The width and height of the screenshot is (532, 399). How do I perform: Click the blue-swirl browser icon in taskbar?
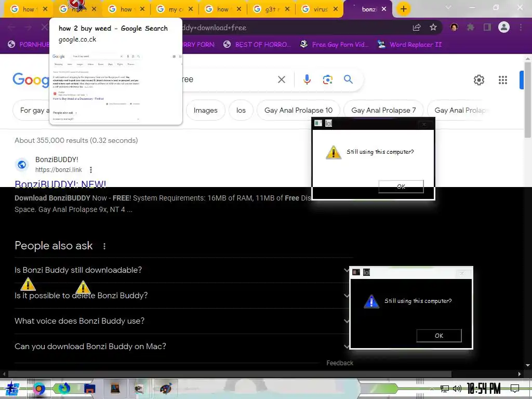64,389
